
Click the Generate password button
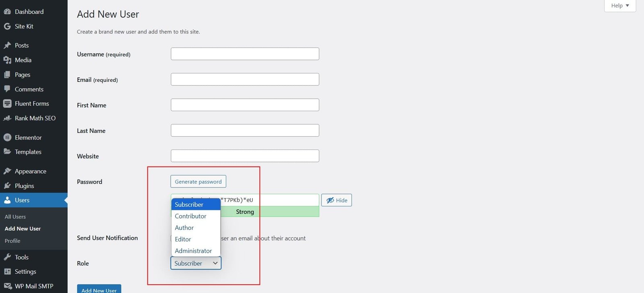(198, 182)
